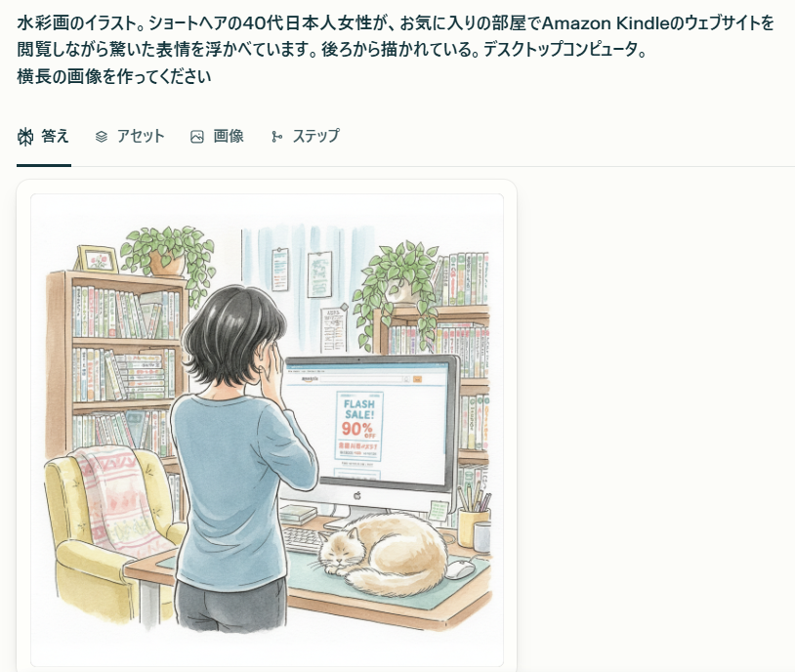Image resolution: width=795 pixels, height=672 pixels.
Task: Click the drawn computer mouse beside cat
Action: pyautogui.click(x=460, y=569)
